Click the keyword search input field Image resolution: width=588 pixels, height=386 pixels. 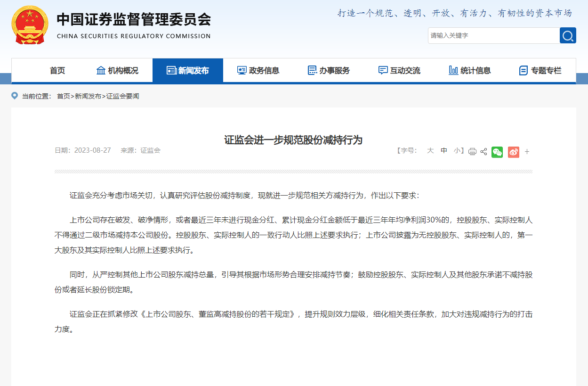pos(493,35)
